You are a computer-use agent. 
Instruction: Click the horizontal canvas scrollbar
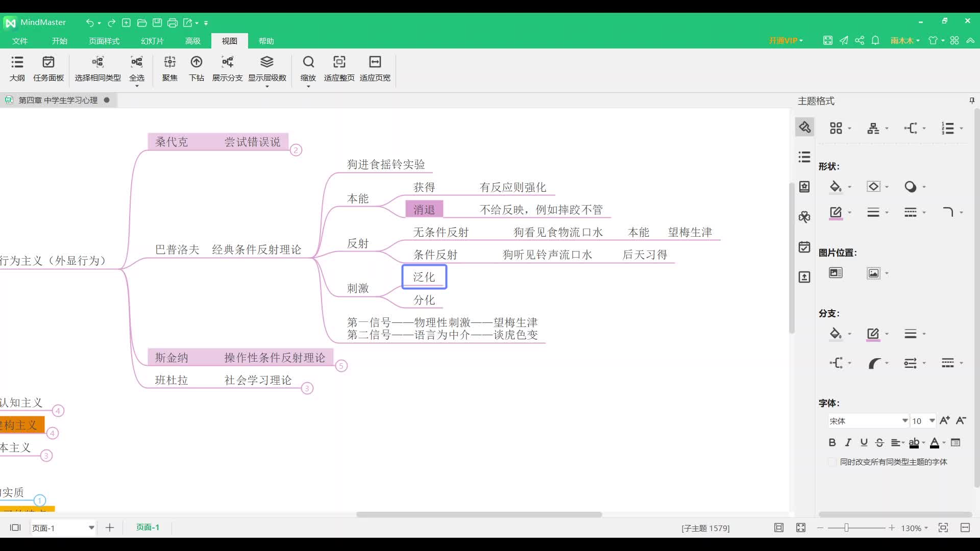(x=479, y=515)
